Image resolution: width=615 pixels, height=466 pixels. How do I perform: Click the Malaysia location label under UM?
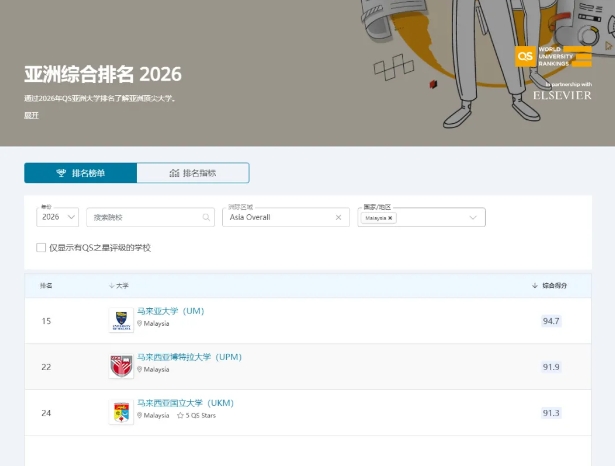153,324
